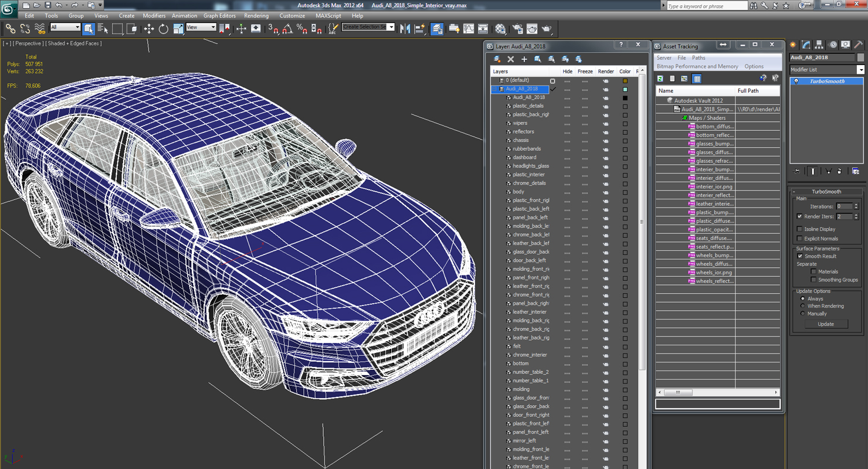Collapse the Audi_A8_2018 layer tree

(495, 89)
